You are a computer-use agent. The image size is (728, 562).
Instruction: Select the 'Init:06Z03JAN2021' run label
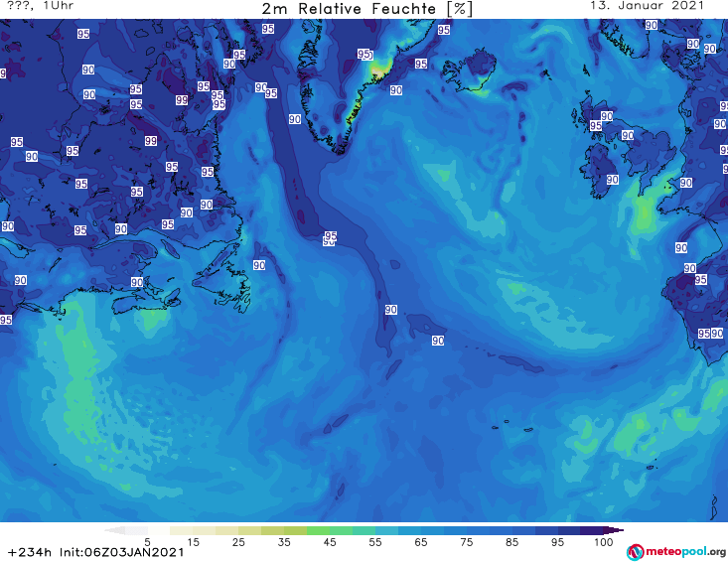[x=121, y=552]
